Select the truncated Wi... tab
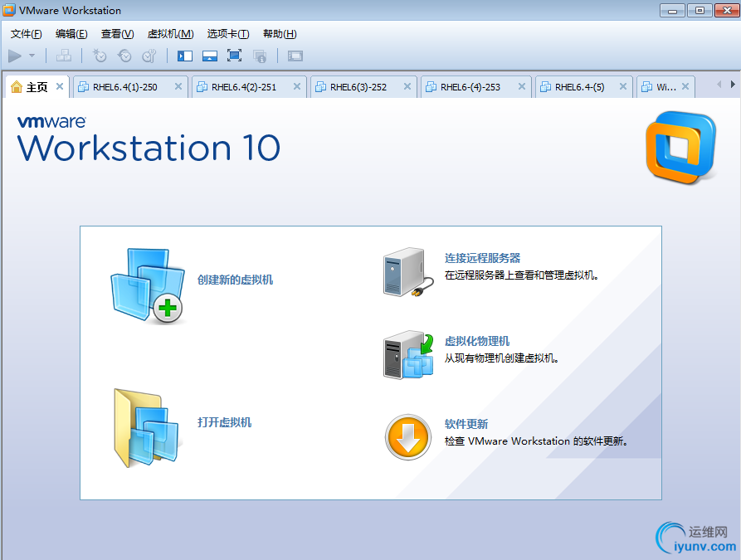This screenshot has height=560, width=741. coord(665,87)
